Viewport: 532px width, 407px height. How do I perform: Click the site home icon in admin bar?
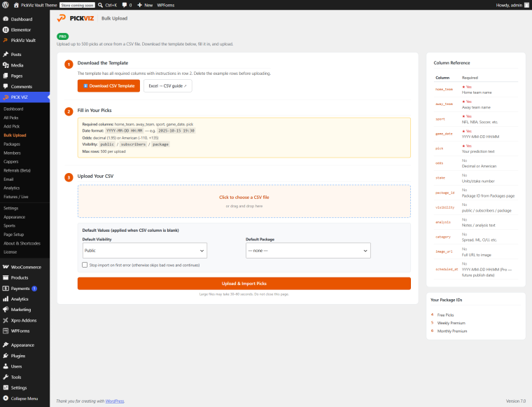point(16,5)
